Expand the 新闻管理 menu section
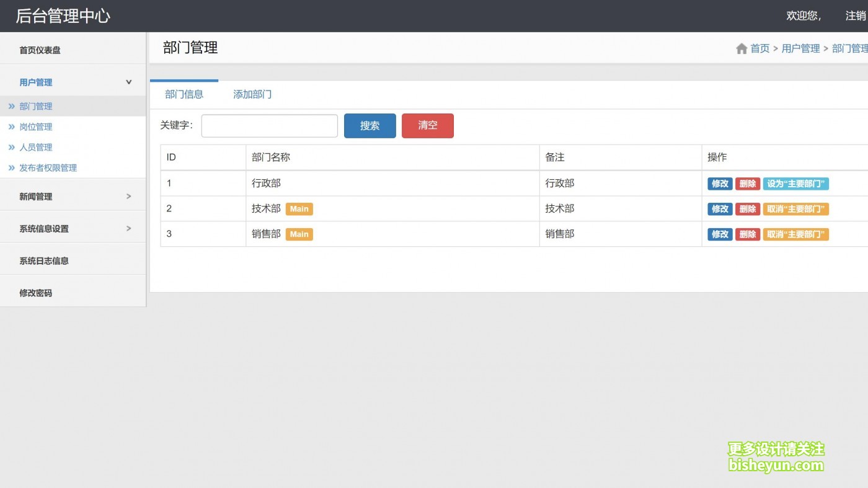The height and width of the screenshot is (488, 868). 37,196
